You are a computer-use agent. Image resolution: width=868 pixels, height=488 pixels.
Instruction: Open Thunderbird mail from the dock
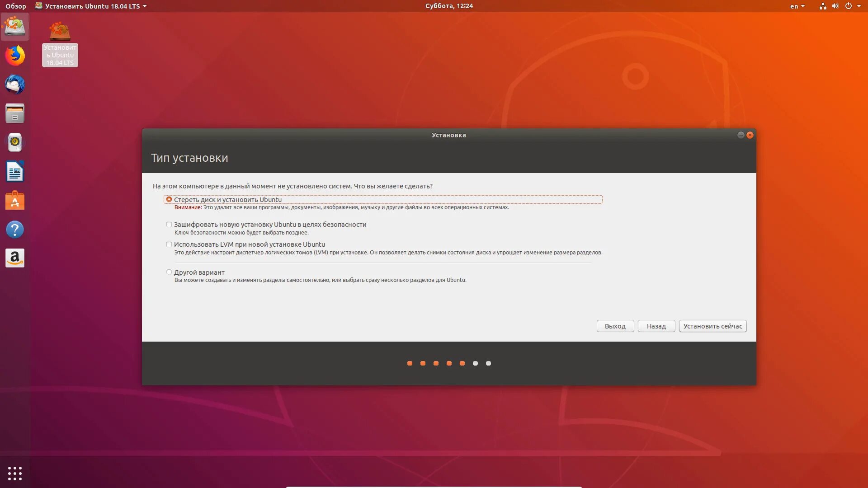pyautogui.click(x=15, y=84)
